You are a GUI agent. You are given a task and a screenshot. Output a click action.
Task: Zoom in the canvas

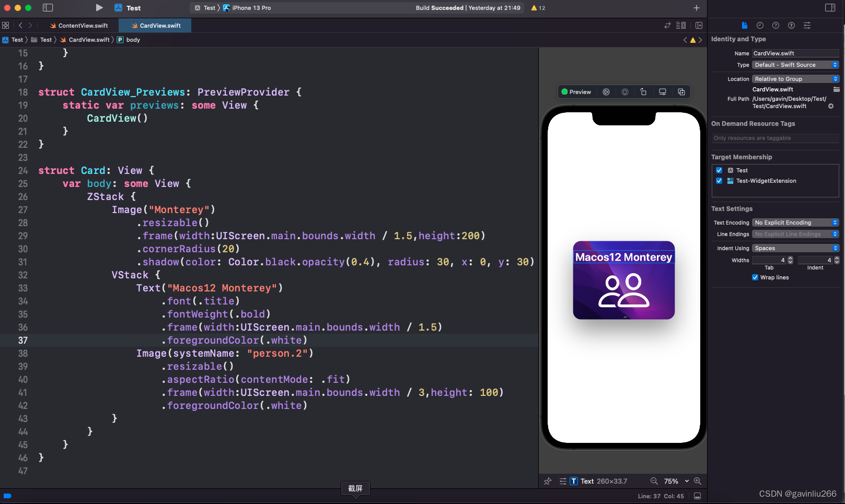(697, 481)
